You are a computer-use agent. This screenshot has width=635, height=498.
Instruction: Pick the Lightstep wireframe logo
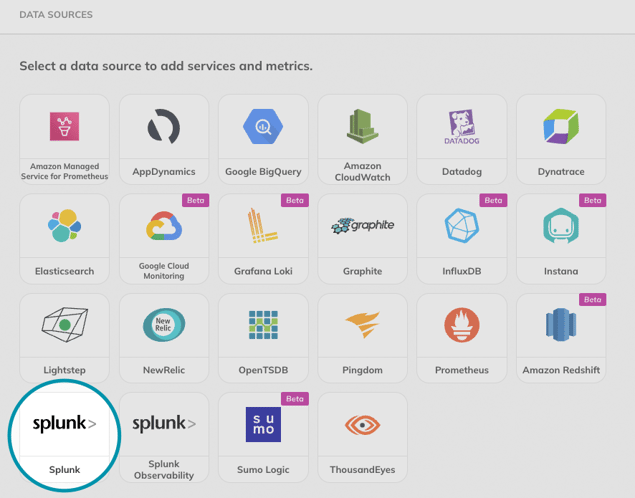tap(64, 325)
